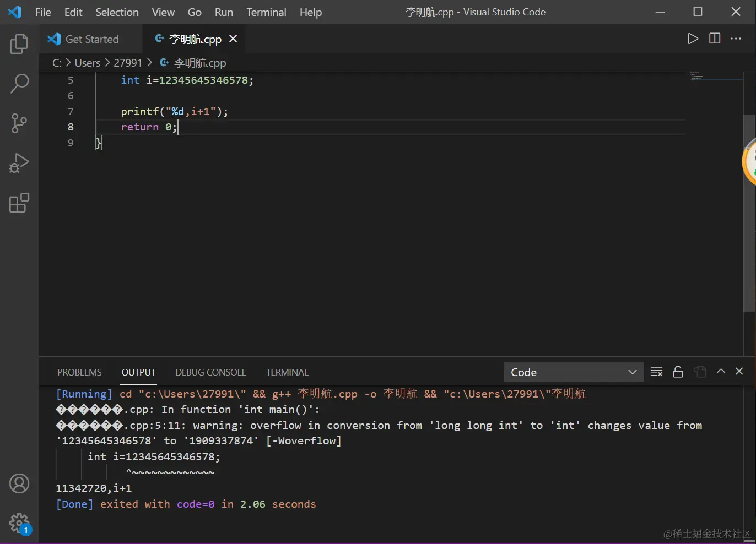Open the Go menu
756x544 pixels.
pos(195,12)
